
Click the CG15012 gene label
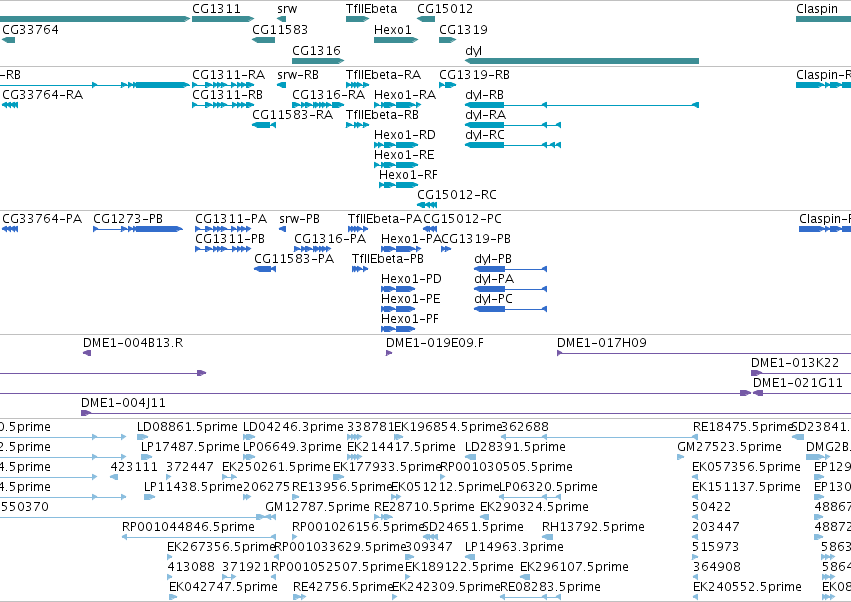pyautogui.click(x=445, y=9)
